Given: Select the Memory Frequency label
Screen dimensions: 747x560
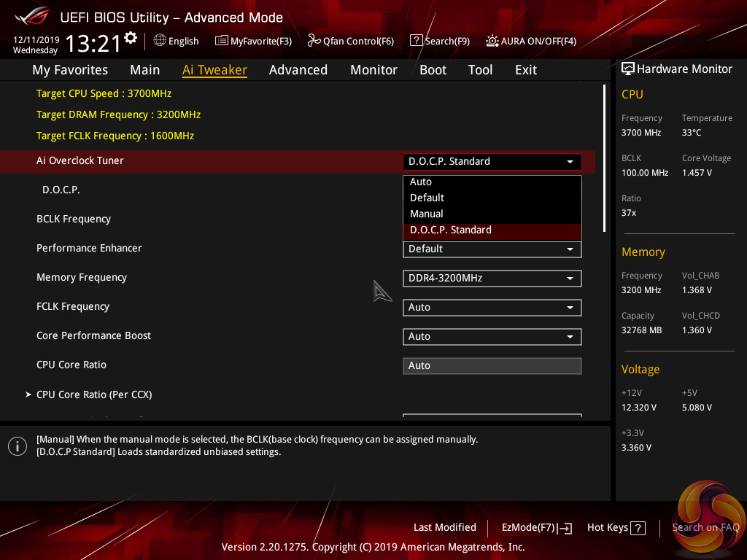Looking at the screenshot, I should tap(82, 277).
